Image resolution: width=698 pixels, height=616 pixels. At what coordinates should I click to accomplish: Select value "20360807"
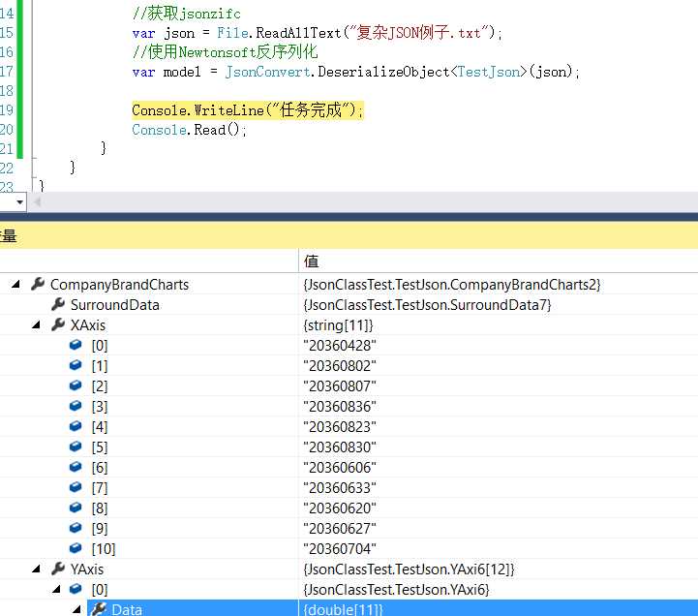[340, 386]
